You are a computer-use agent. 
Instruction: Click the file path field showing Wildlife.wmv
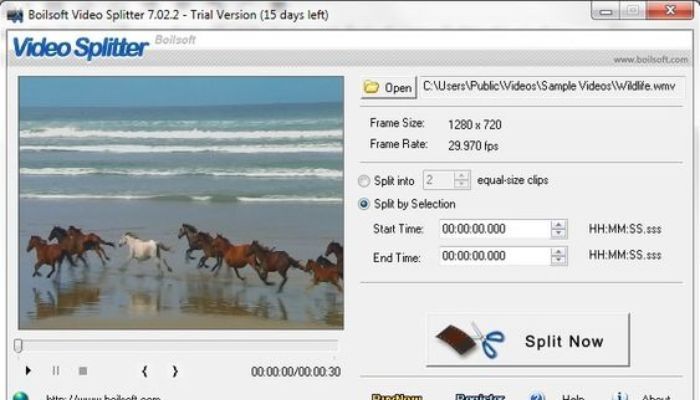point(551,86)
